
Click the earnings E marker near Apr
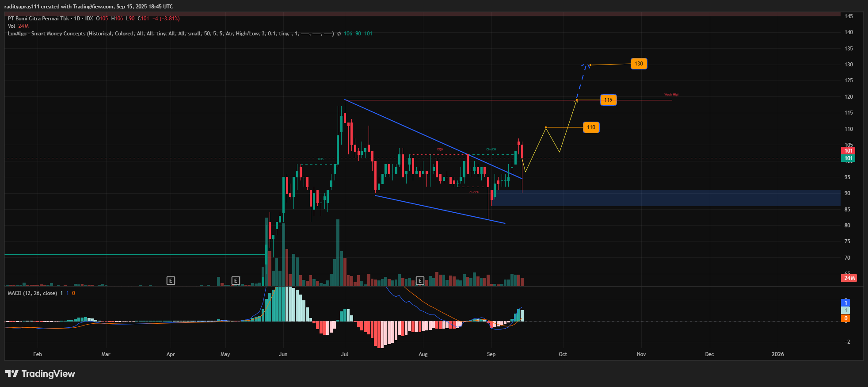pyautogui.click(x=171, y=280)
